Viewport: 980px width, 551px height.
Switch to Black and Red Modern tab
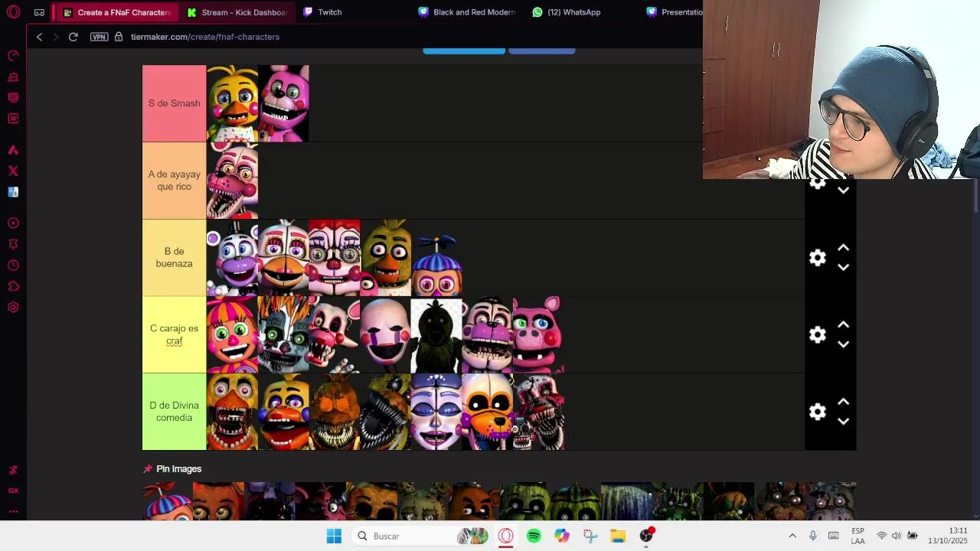tap(467, 12)
